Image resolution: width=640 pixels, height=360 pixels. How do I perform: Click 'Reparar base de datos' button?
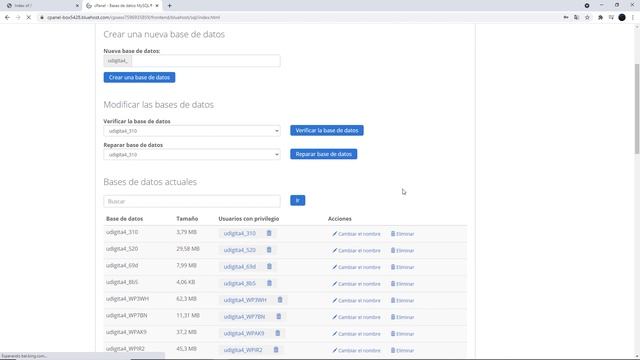324,154
